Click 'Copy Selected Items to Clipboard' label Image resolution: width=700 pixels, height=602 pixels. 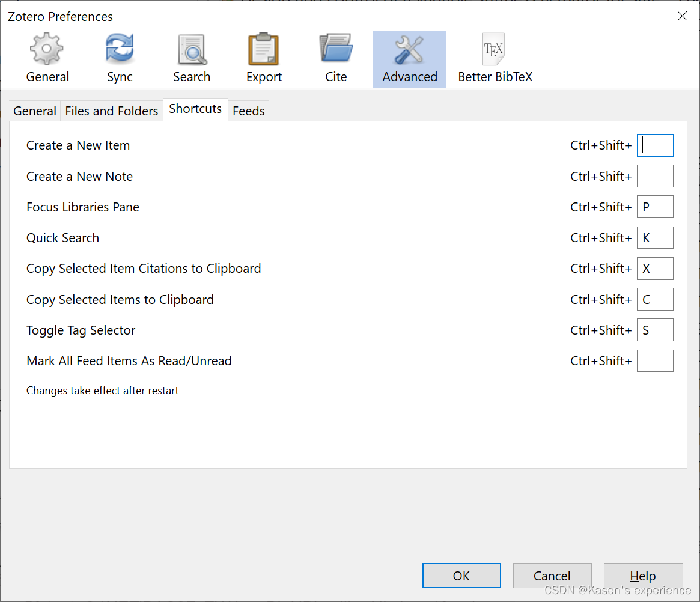pyautogui.click(x=120, y=300)
